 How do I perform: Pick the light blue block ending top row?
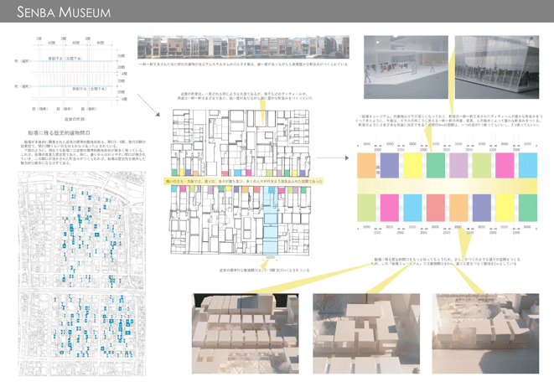pyautogui.click(x=528, y=166)
